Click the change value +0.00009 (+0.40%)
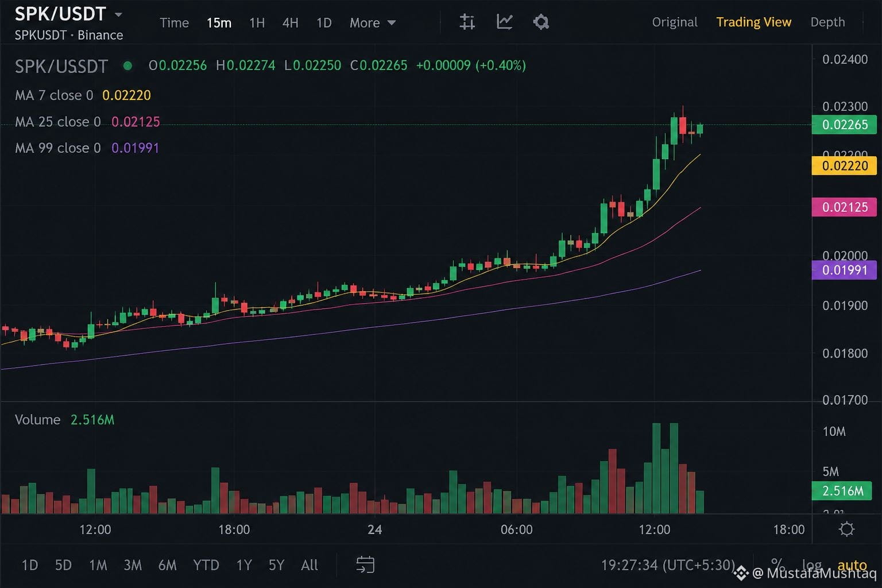882x588 pixels. 471,65
